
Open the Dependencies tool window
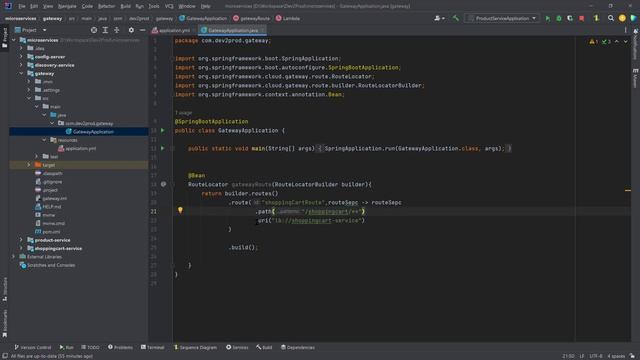click(x=298, y=347)
